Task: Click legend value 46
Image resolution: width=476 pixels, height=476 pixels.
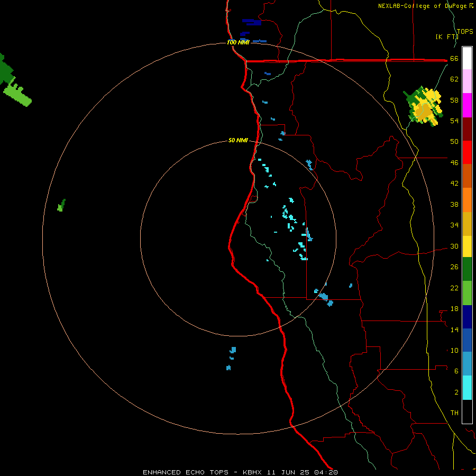Action: click(454, 162)
